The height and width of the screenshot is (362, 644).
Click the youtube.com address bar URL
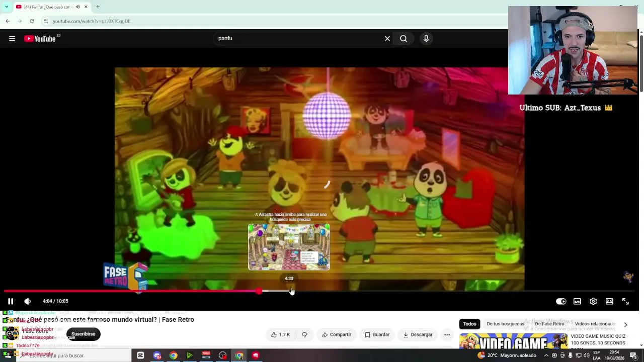tap(92, 21)
